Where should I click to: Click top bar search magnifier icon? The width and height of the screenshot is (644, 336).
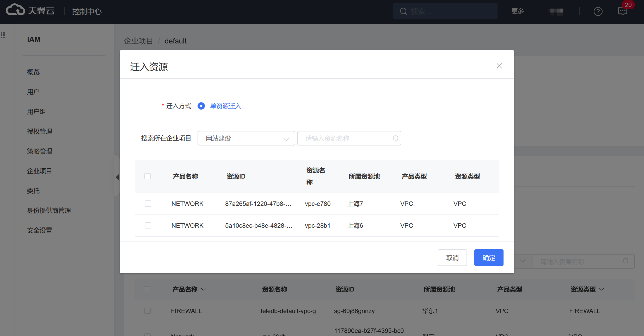tap(403, 11)
